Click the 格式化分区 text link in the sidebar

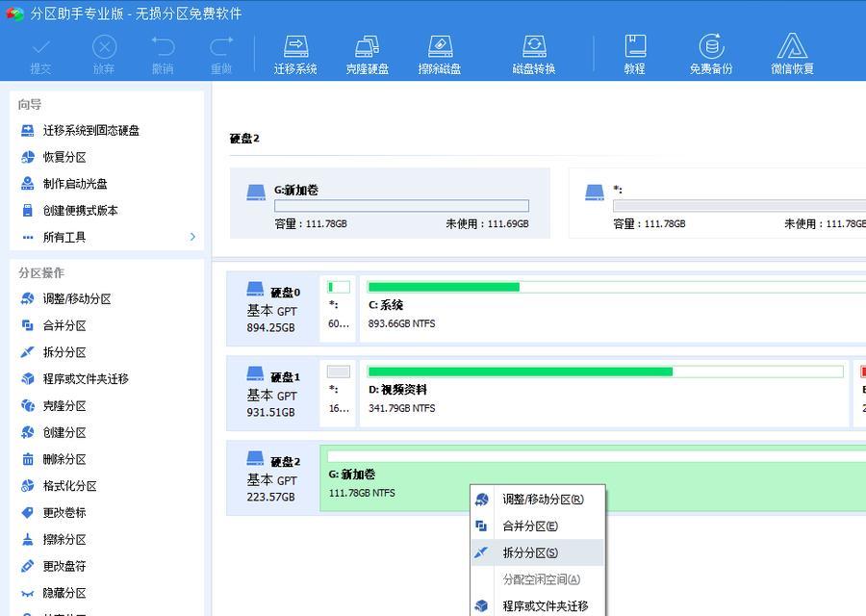pyautogui.click(x=70, y=486)
